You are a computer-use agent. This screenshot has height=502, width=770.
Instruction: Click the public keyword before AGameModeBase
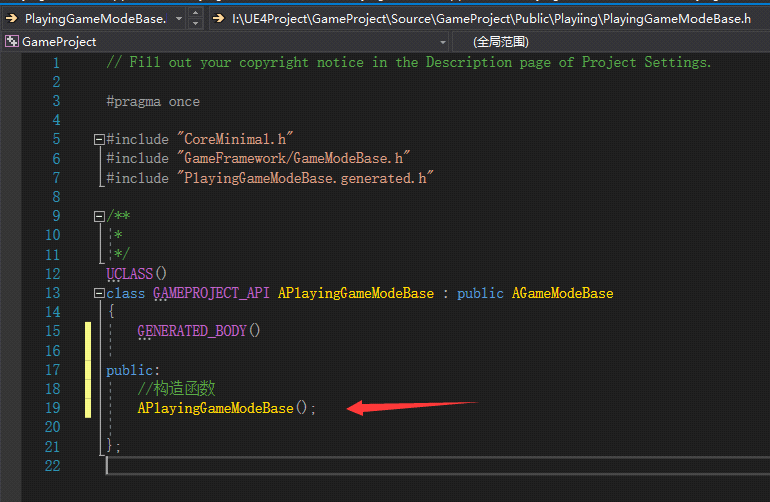(x=480, y=293)
